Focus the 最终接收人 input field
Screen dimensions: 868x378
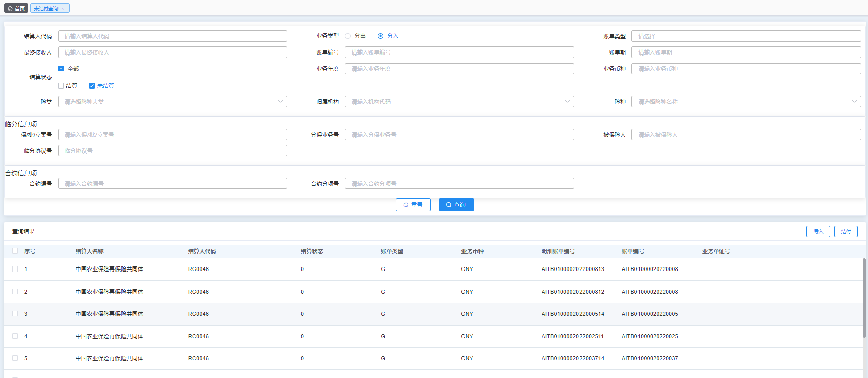click(x=172, y=52)
